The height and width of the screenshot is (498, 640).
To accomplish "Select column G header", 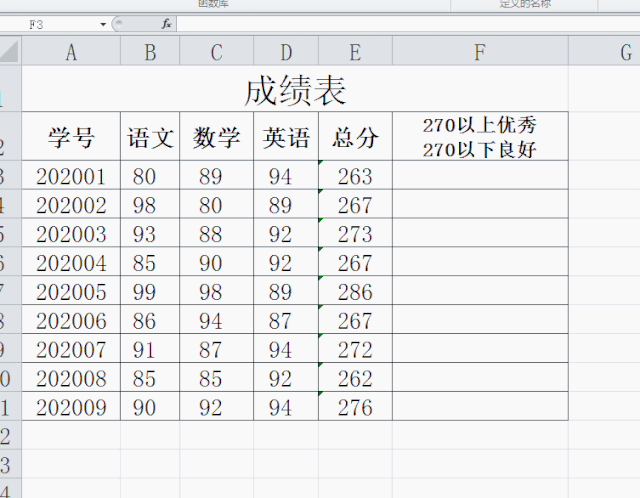I will coord(604,51).
